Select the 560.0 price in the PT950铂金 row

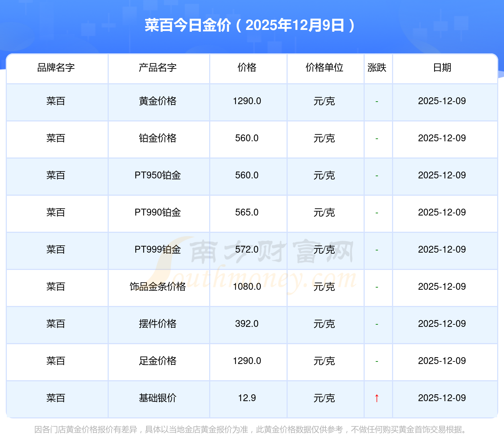coord(247,175)
